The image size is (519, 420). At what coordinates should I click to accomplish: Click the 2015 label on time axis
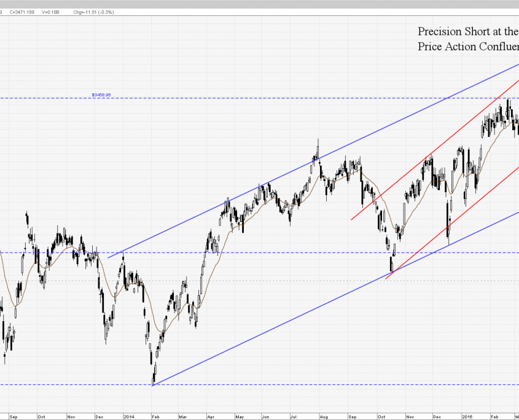coord(467,416)
